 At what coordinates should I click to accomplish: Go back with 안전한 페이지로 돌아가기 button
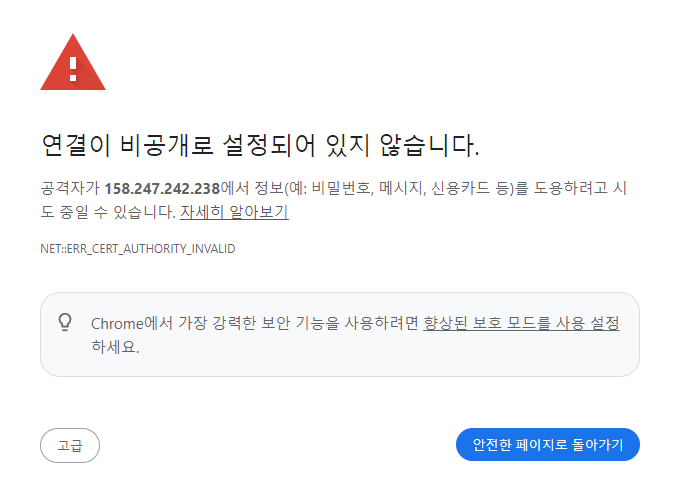[x=547, y=444]
